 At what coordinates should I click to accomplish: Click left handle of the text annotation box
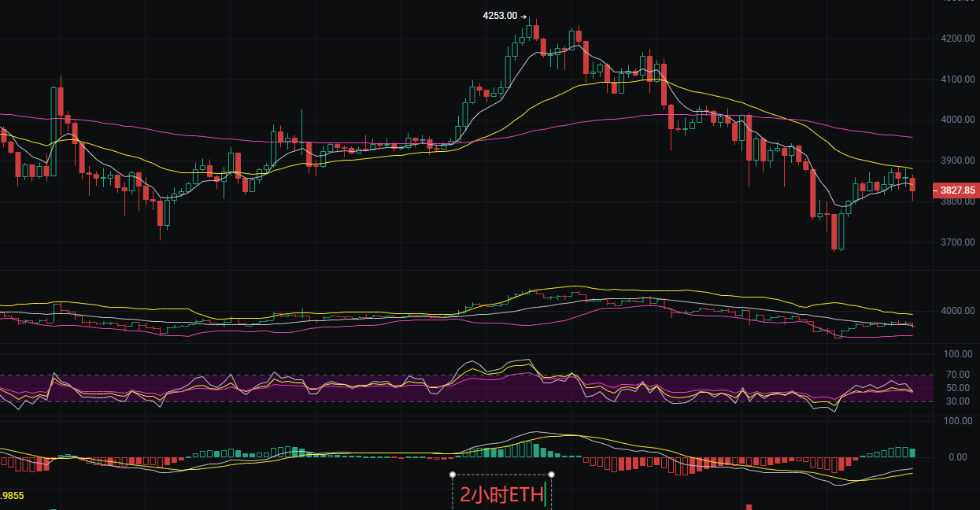[x=453, y=475]
